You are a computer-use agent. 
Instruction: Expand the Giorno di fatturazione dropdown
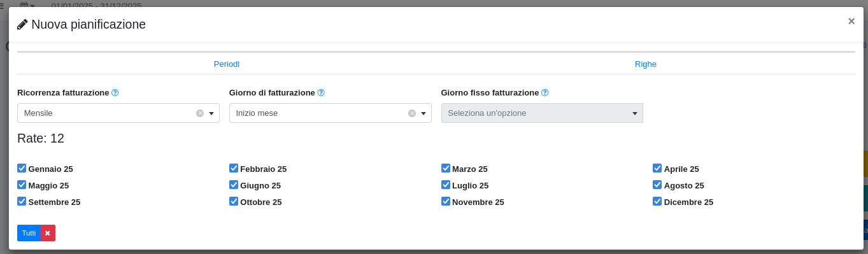[330, 113]
